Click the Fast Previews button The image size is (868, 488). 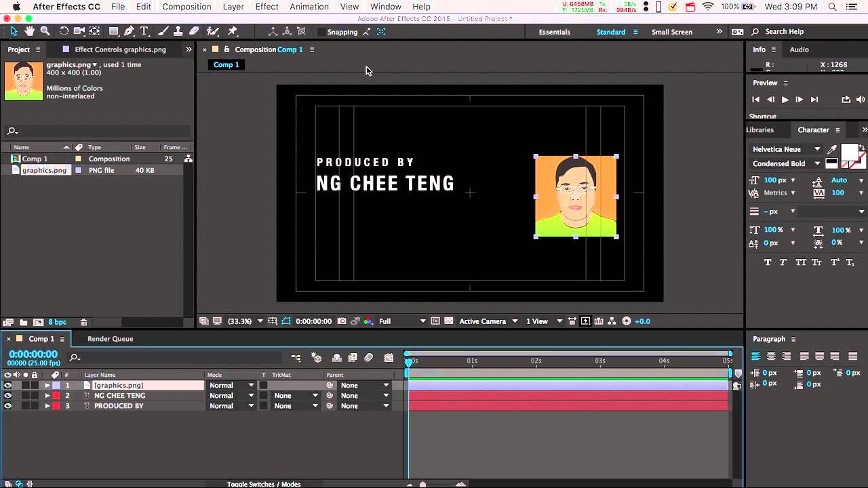(585, 321)
